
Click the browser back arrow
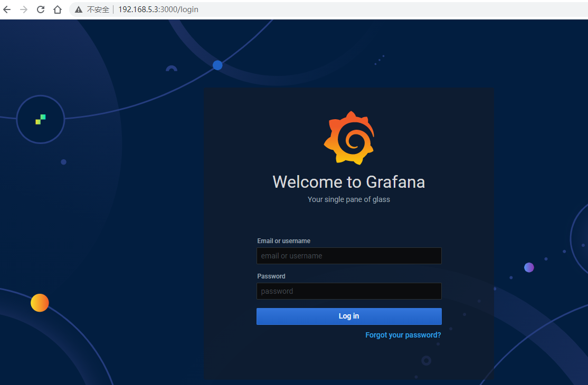coord(7,9)
